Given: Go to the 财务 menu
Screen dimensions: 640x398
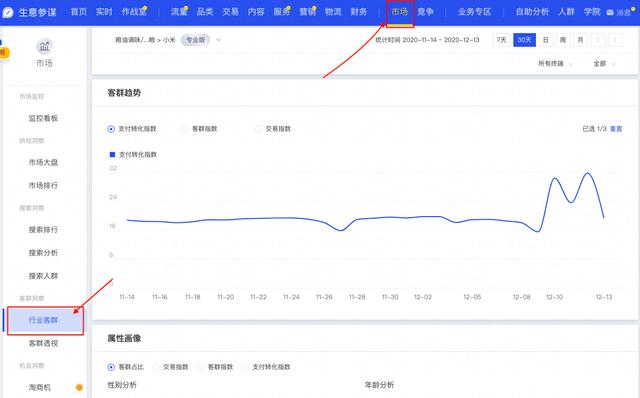Looking at the screenshot, I should 358,12.
